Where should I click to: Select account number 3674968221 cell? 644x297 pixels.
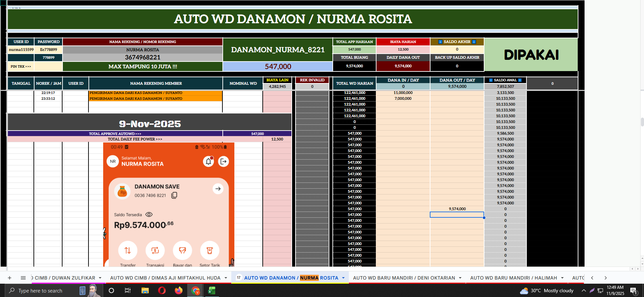(142, 57)
